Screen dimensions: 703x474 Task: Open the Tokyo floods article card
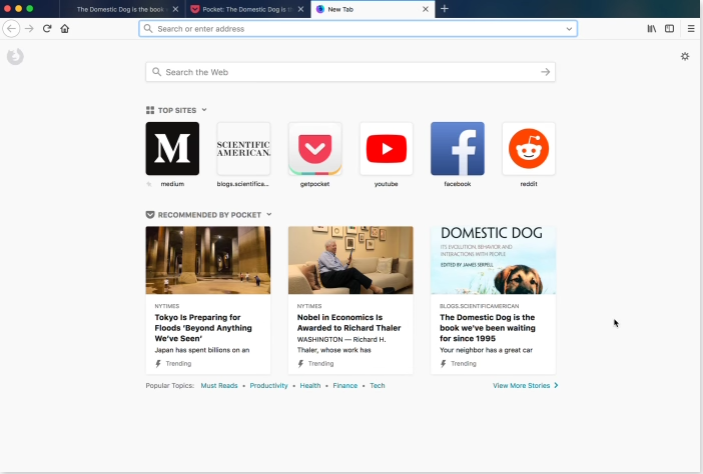[x=207, y=300]
